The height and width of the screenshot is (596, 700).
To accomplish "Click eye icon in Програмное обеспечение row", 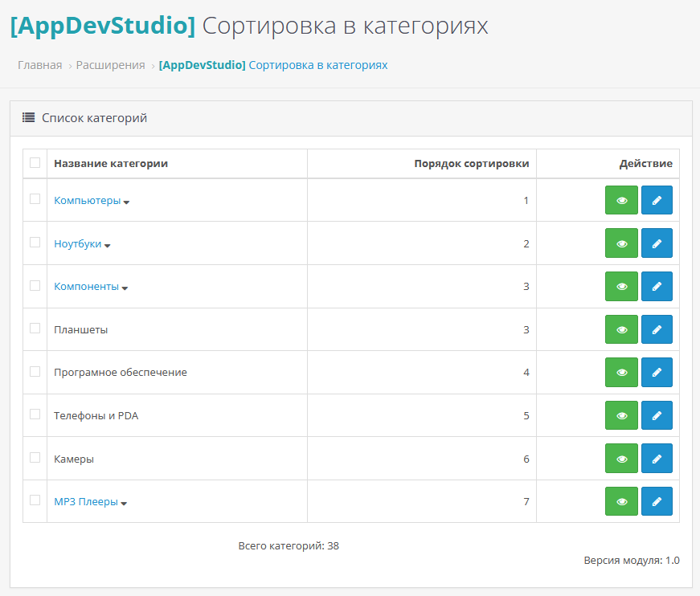I will 621,373.
